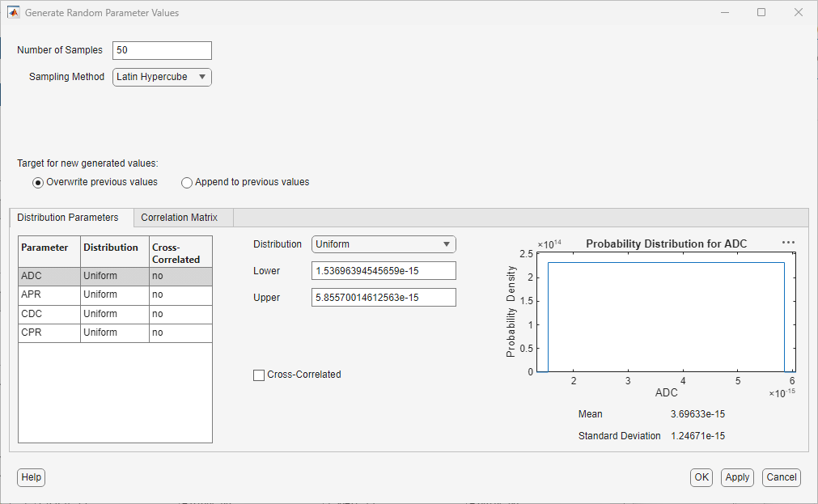The height and width of the screenshot is (504, 818).
Task: Select Overwrite previous values option
Action: (38, 183)
